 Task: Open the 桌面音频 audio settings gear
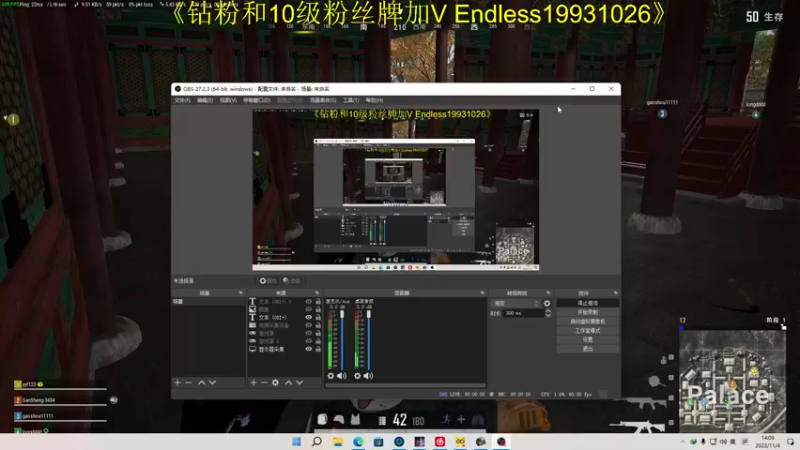point(357,376)
